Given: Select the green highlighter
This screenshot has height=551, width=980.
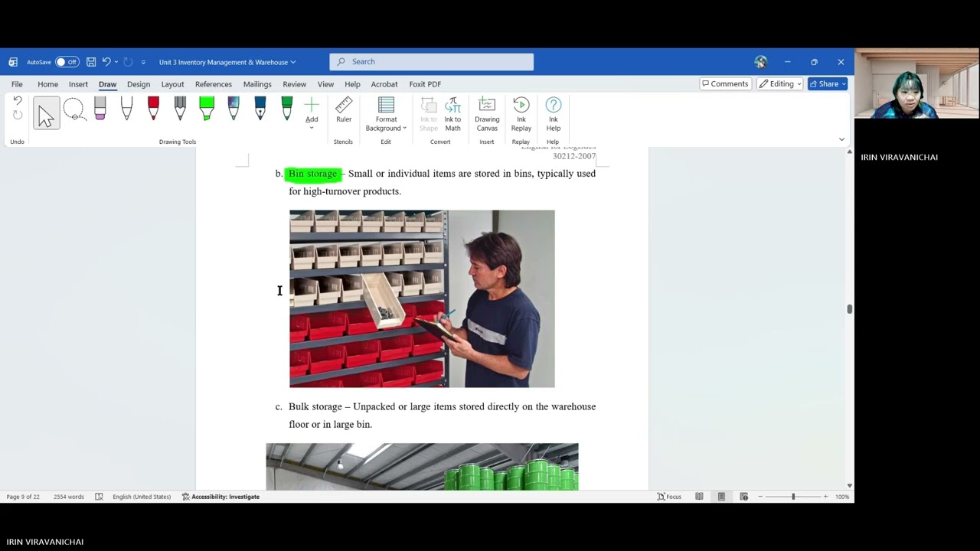Looking at the screenshot, I should click(207, 109).
